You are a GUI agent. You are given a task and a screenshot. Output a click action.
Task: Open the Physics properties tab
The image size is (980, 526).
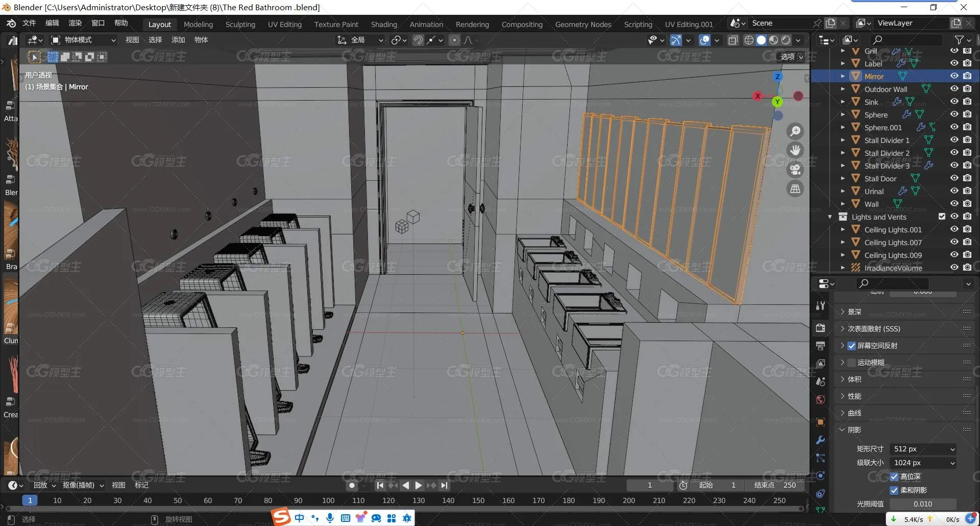click(820, 475)
